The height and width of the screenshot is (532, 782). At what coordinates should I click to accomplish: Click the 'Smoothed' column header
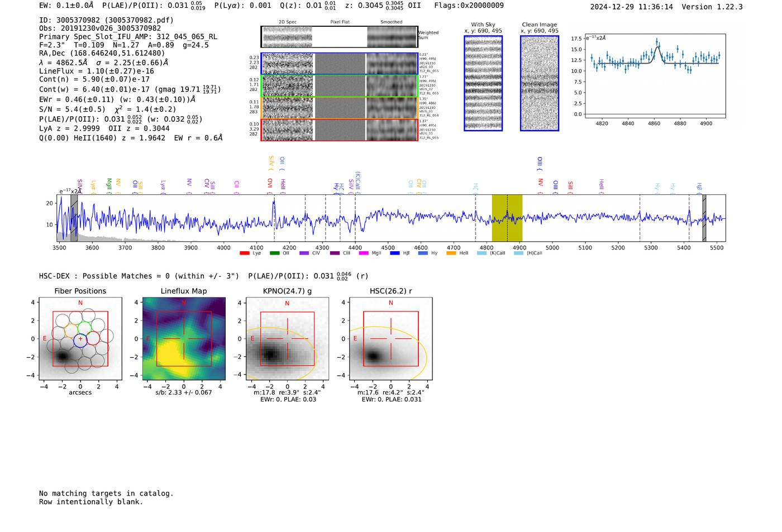tap(391, 22)
